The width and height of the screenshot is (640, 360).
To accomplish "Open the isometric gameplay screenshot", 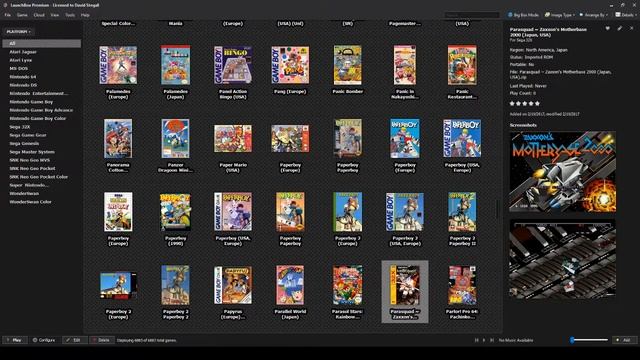I will pos(562,259).
